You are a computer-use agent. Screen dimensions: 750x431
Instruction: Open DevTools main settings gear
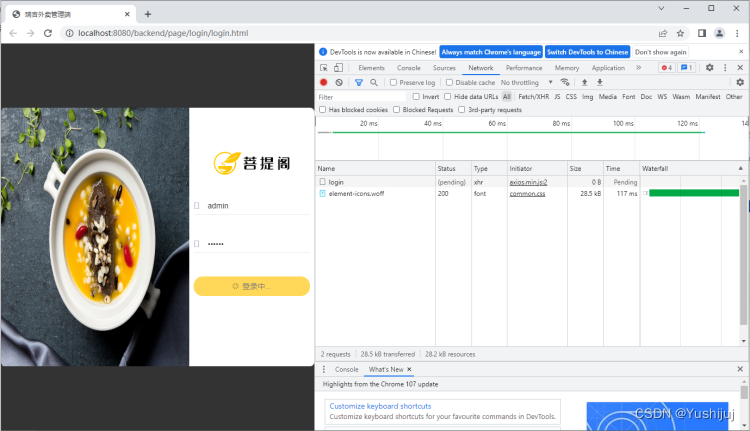coord(710,68)
